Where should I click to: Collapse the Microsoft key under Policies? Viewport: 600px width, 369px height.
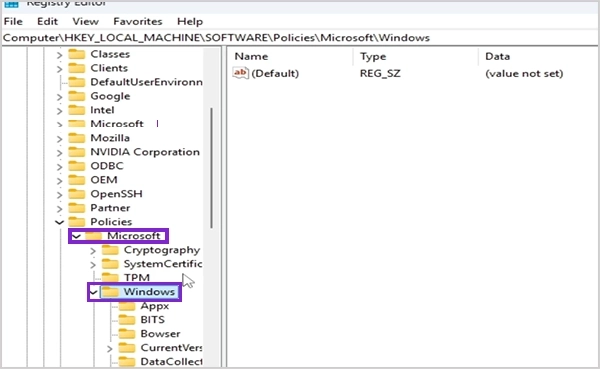pos(76,236)
